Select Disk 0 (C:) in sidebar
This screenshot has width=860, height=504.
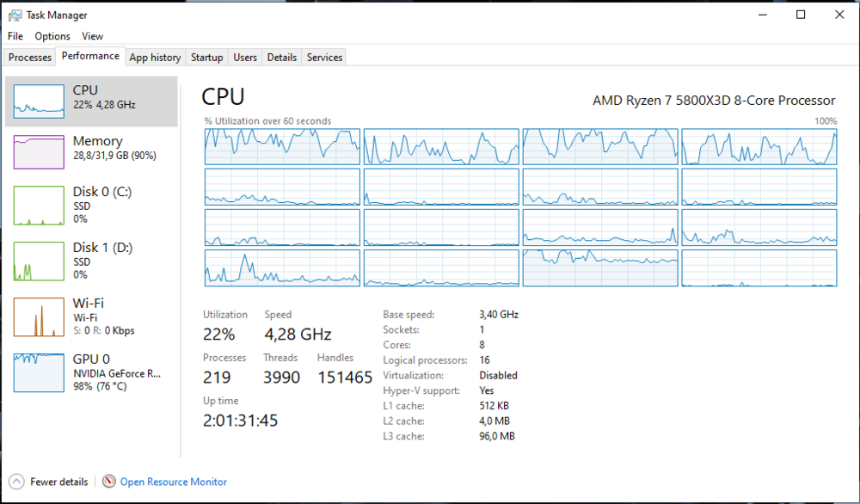pos(93,206)
